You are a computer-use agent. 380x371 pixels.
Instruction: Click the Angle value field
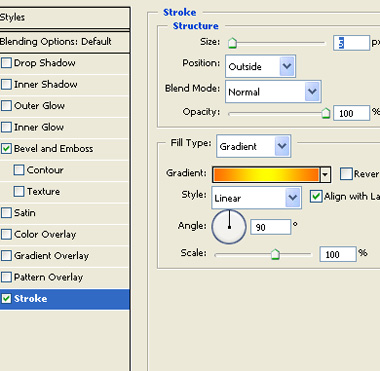pyautogui.click(x=270, y=227)
